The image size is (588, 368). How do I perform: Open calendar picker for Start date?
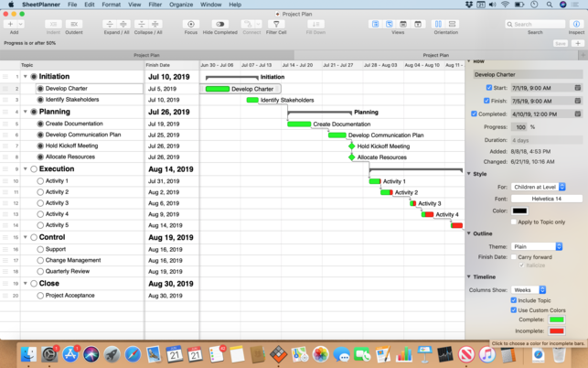(x=578, y=88)
